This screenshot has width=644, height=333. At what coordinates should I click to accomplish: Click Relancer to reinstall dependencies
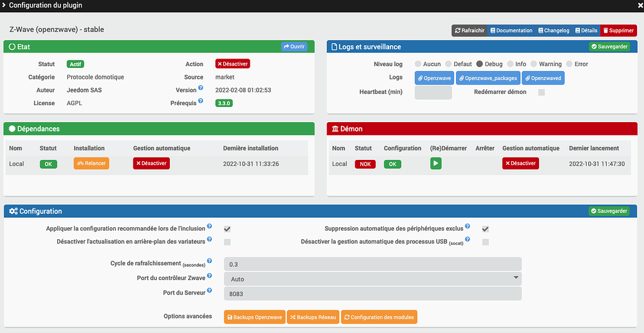91,164
